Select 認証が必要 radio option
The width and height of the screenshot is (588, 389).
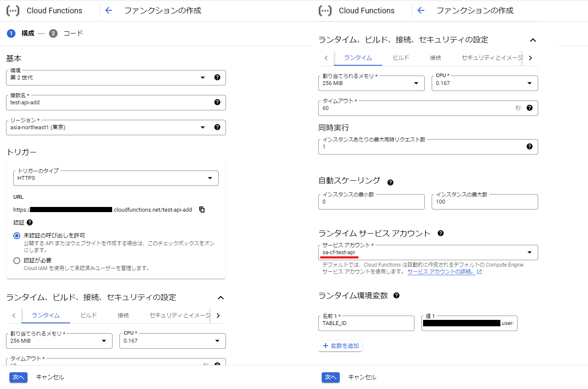tap(17, 260)
